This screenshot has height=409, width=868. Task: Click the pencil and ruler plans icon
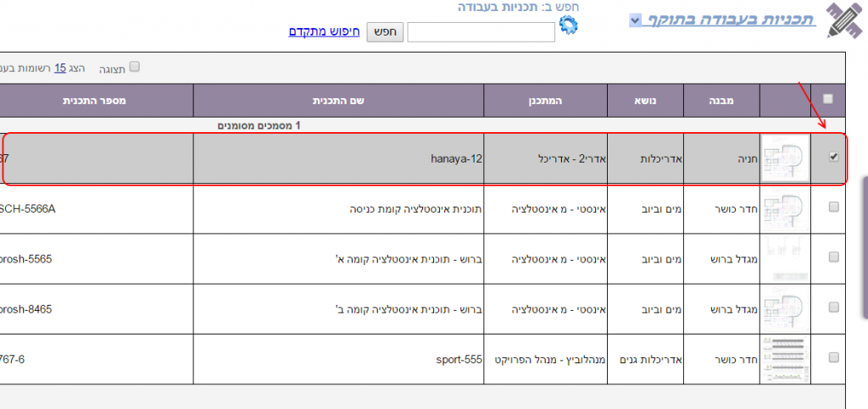pos(843,22)
